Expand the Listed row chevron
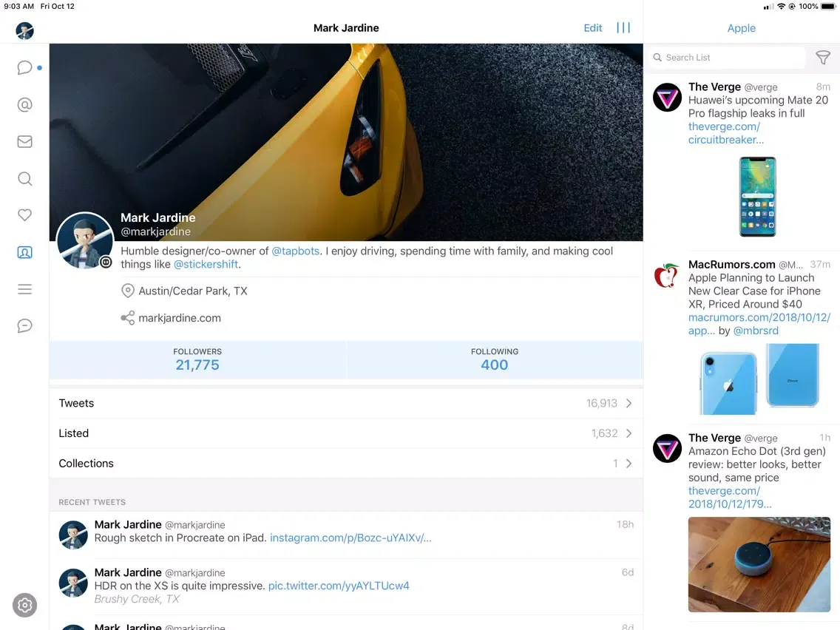The width and height of the screenshot is (840, 630). pos(629,433)
